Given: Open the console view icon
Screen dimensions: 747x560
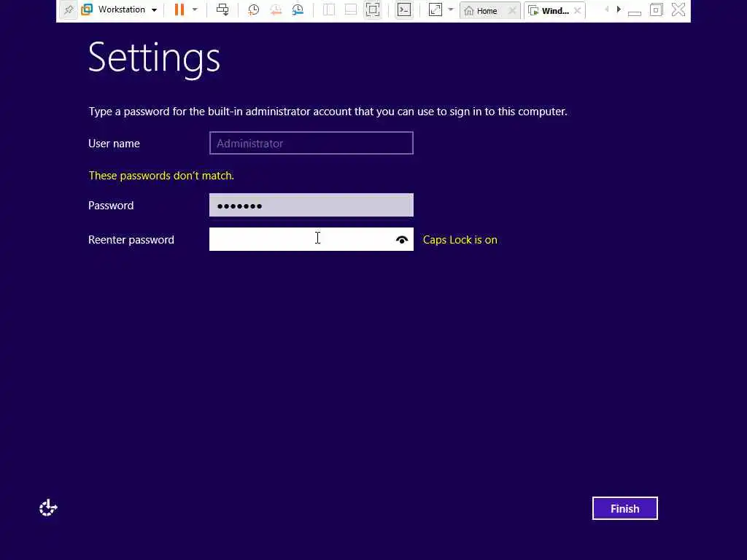Looking at the screenshot, I should coord(404,9).
